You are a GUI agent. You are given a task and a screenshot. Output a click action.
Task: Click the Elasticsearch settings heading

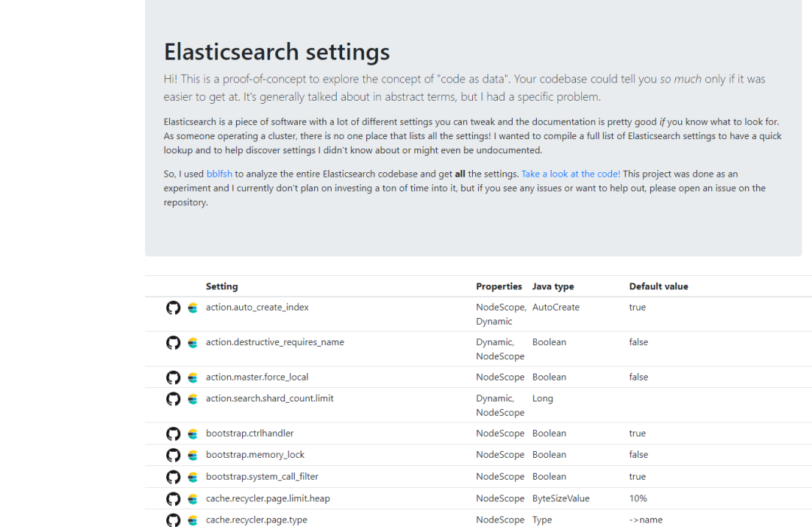pyautogui.click(x=277, y=52)
